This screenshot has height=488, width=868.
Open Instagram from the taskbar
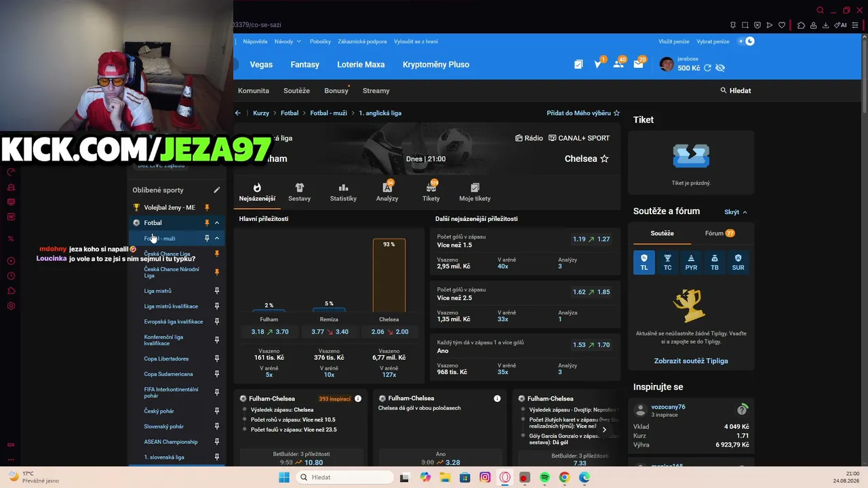(485, 477)
